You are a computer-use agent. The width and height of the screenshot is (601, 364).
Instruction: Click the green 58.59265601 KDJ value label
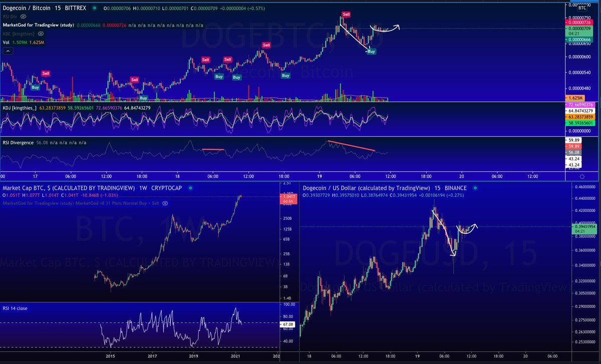[x=581, y=122]
